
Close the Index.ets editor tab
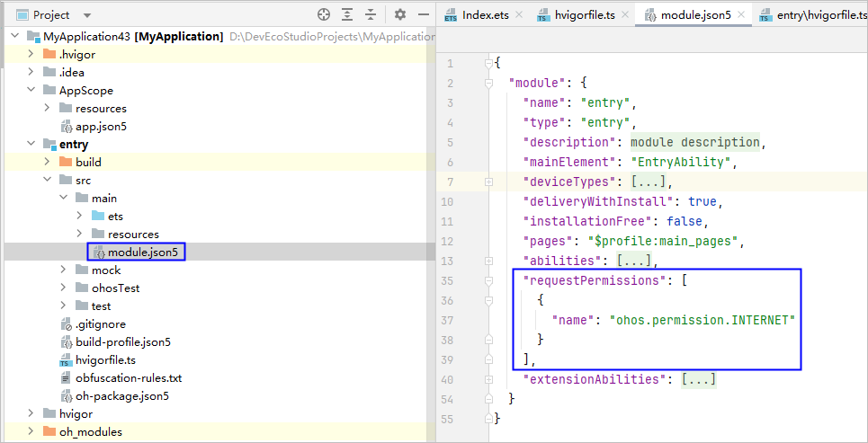(x=519, y=15)
